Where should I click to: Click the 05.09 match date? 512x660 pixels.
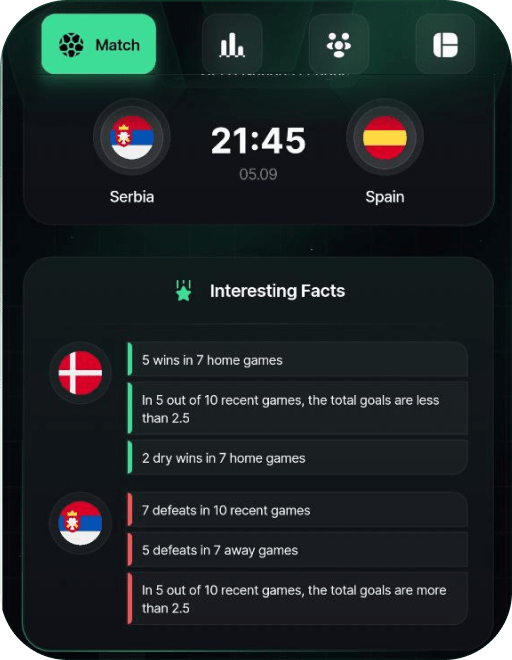click(x=258, y=174)
